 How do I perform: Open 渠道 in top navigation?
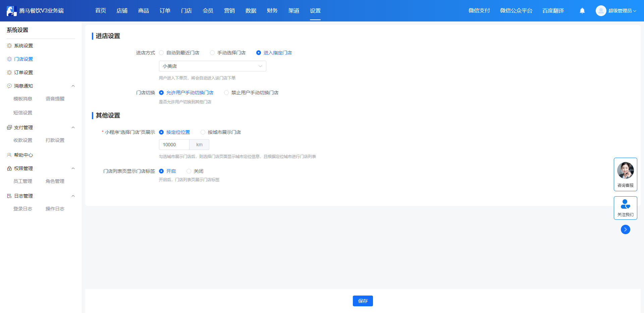click(x=294, y=11)
